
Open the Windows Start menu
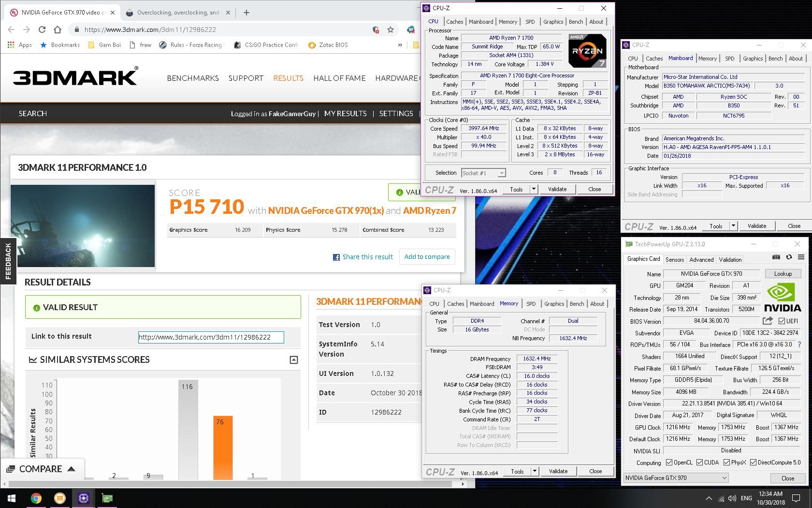(x=12, y=498)
